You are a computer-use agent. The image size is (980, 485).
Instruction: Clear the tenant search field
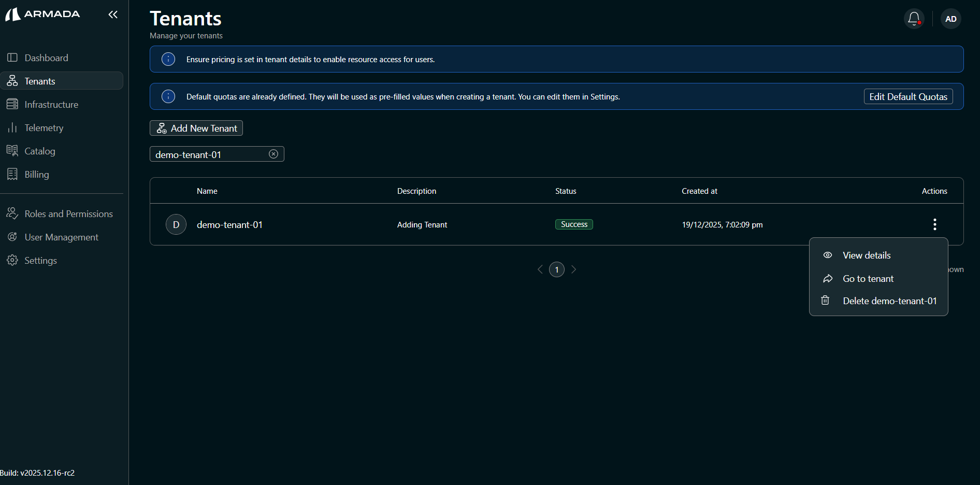pyautogui.click(x=273, y=154)
